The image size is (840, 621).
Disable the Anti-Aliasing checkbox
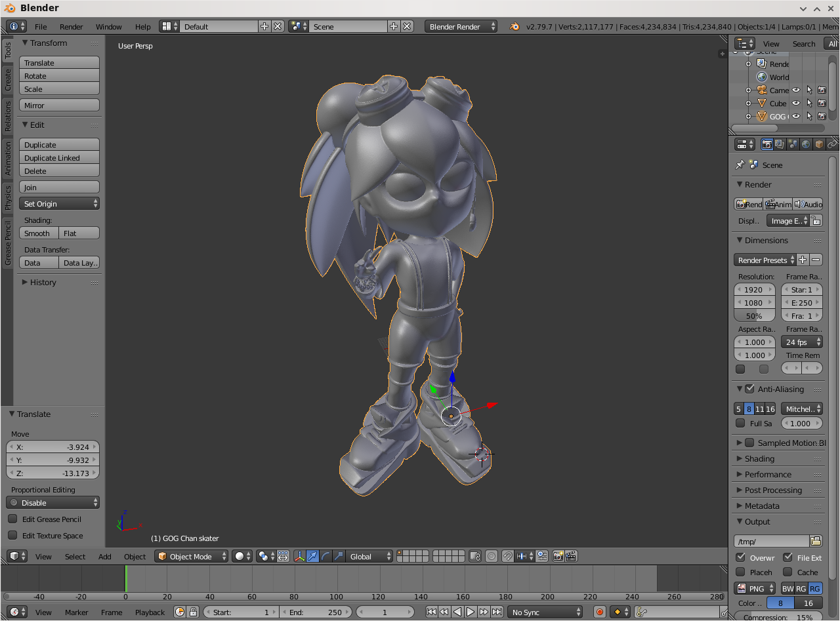[749, 389]
